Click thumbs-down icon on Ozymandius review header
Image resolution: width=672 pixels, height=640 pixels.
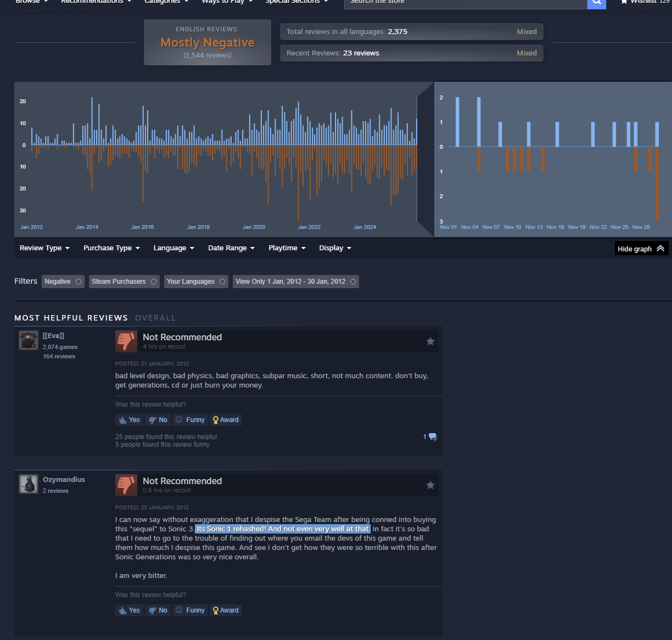click(x=126, y=485)
